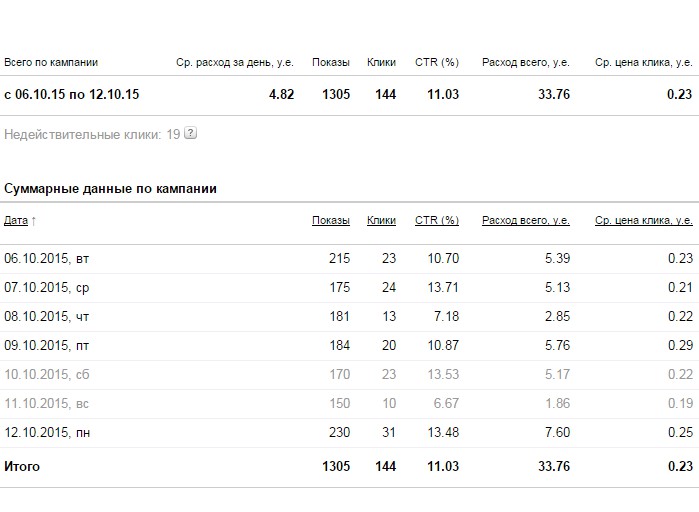Click the Итого totals row label
Viewport: 699px width, 512px height.
coord(22,467)
